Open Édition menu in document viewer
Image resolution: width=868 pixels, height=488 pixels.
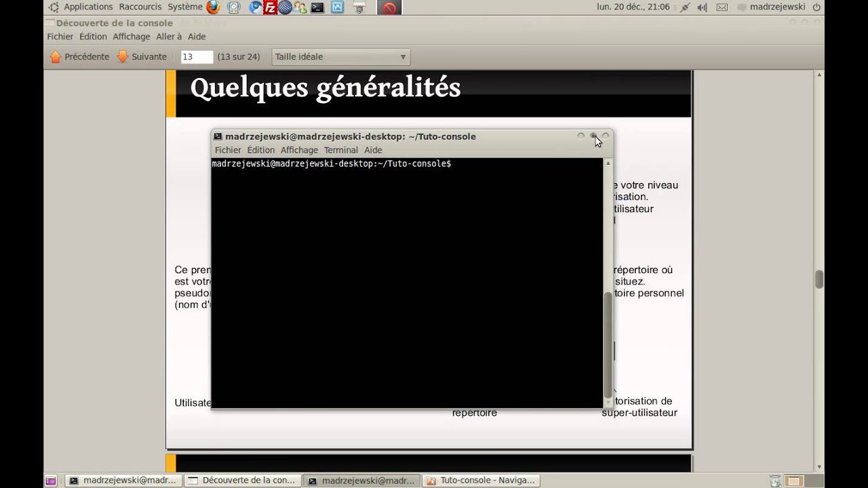coord(93,37)
